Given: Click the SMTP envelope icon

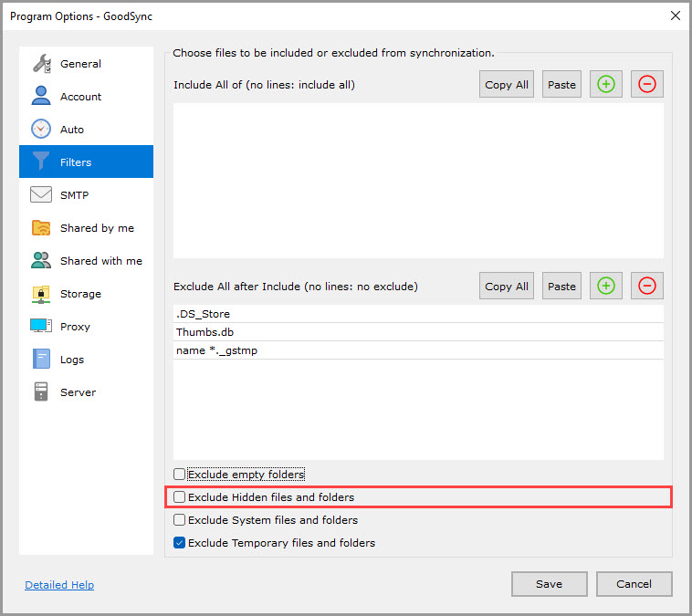Looking at the screenshot, I should click(41, 195).
